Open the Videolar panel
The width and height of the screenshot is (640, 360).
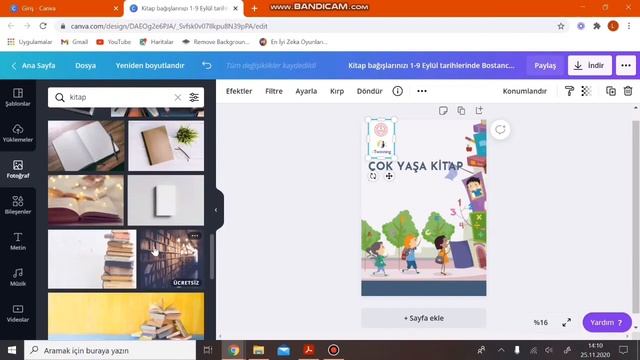point(18,313)
